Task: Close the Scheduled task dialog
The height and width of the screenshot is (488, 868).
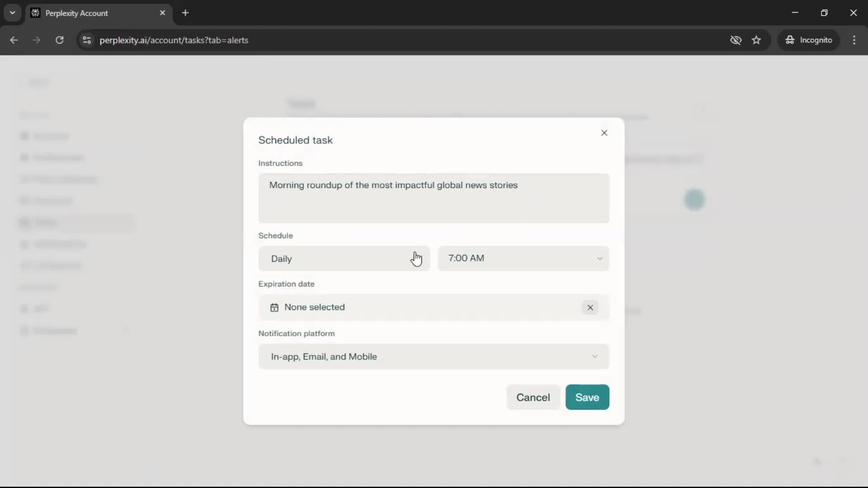Action: [x=604, y=133]
